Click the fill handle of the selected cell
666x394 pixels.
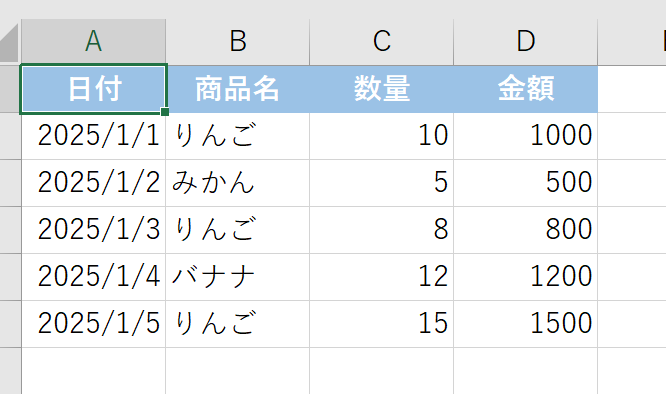(x=165, y=112)
